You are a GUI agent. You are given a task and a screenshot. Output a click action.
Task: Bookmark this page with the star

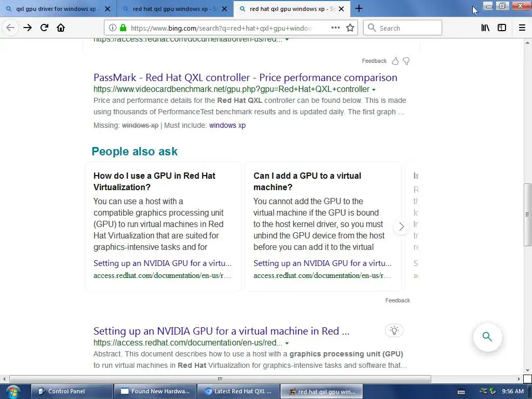[350, 28]
